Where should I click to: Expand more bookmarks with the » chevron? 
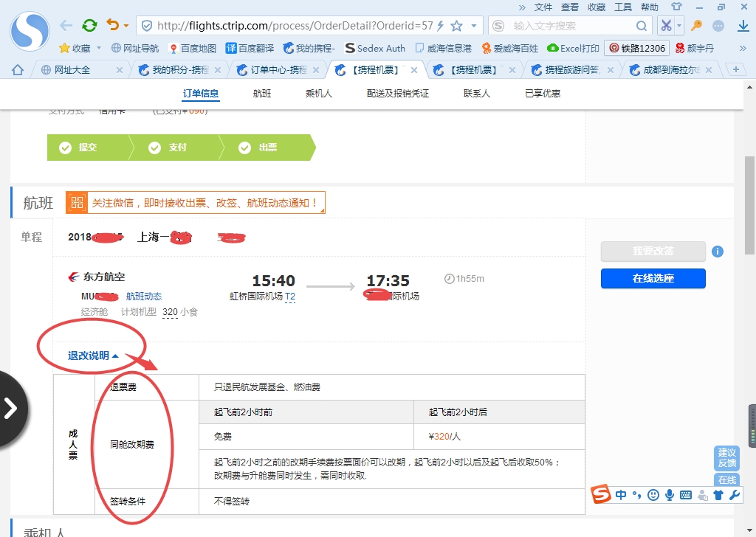743,48
